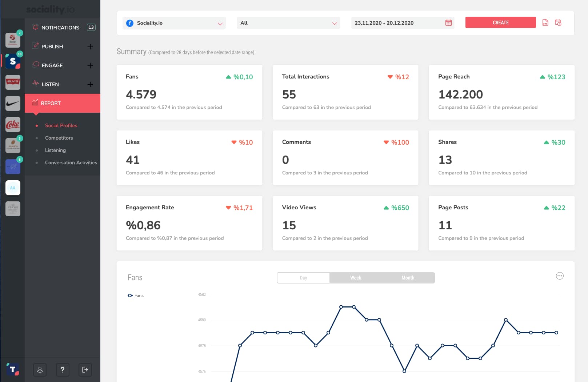Image resolution: width=588 pixels, height=382 pixels.
Task: Open the Report menu section
Action: tap(63, 103)
